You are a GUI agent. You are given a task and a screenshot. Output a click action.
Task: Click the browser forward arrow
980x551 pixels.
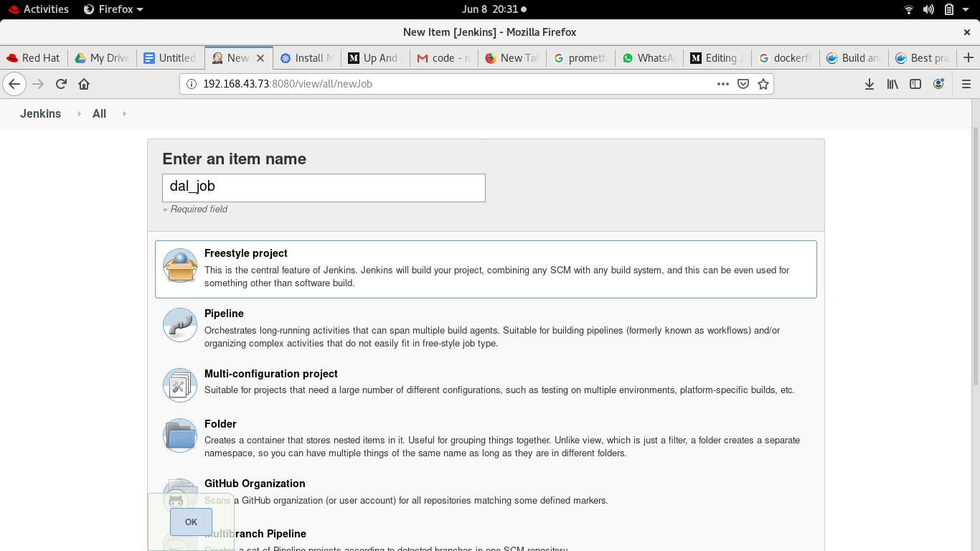coord(38,84)
